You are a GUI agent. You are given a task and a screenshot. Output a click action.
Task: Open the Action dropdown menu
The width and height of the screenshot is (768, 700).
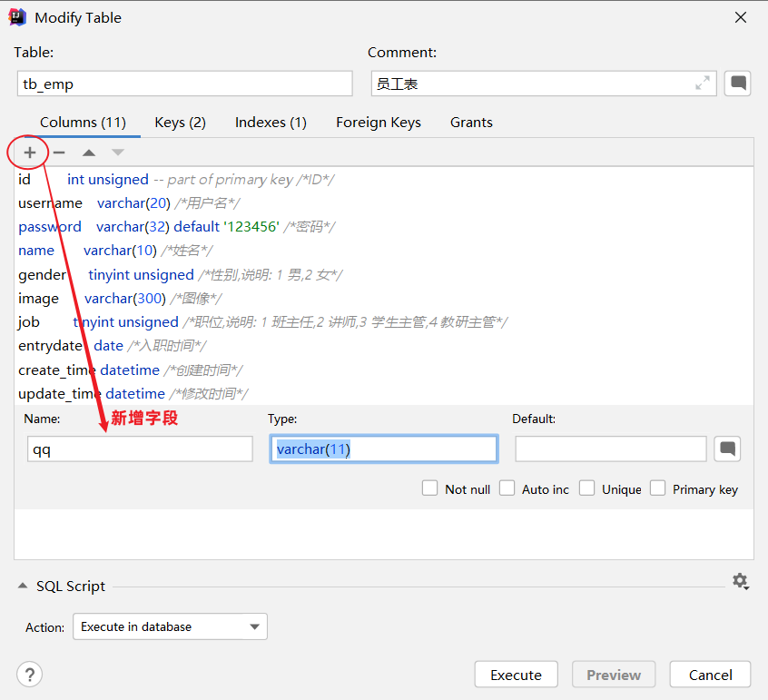tap(170, 626)
